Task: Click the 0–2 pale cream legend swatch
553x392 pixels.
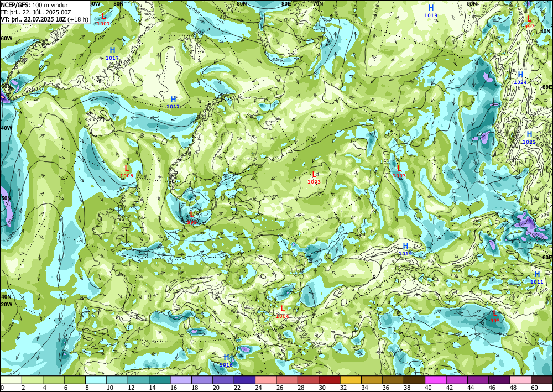Action: 11,380
